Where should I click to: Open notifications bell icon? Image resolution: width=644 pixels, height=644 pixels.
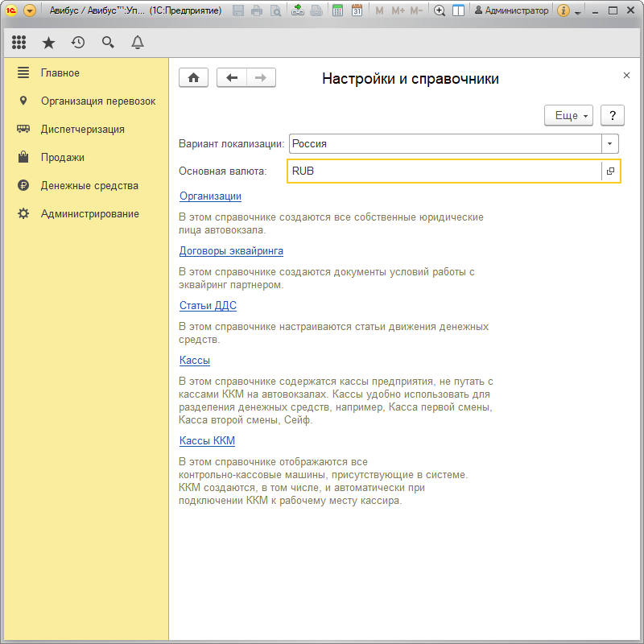click(138, 43)
